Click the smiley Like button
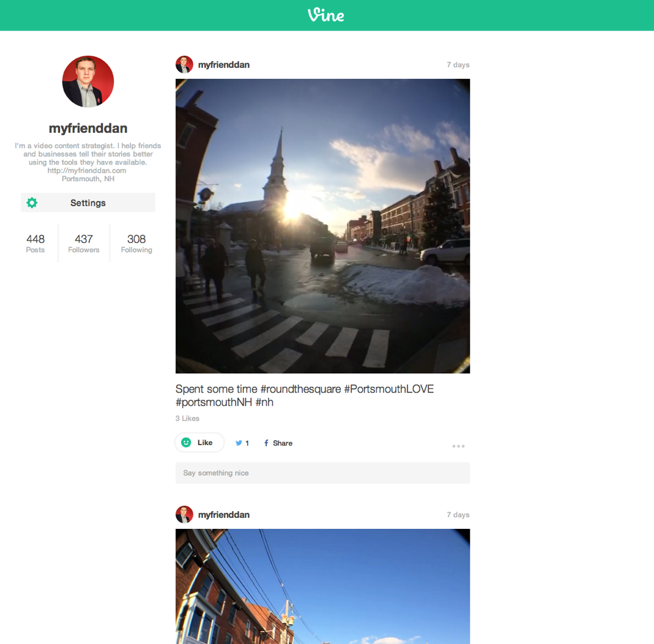 pyautogui.click(x=200, y=443)
